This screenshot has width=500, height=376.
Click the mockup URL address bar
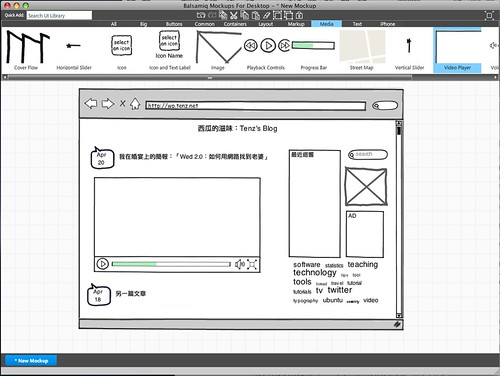tap(255, 106)
